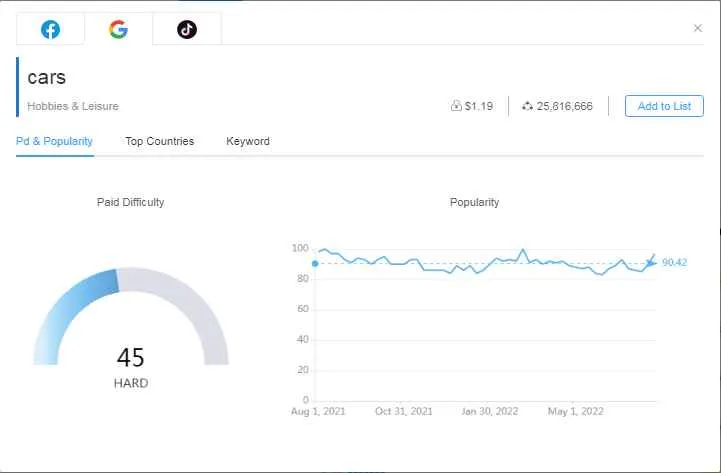
Task: Click the $1.19 cost value
Action: (x=479, y=106)
